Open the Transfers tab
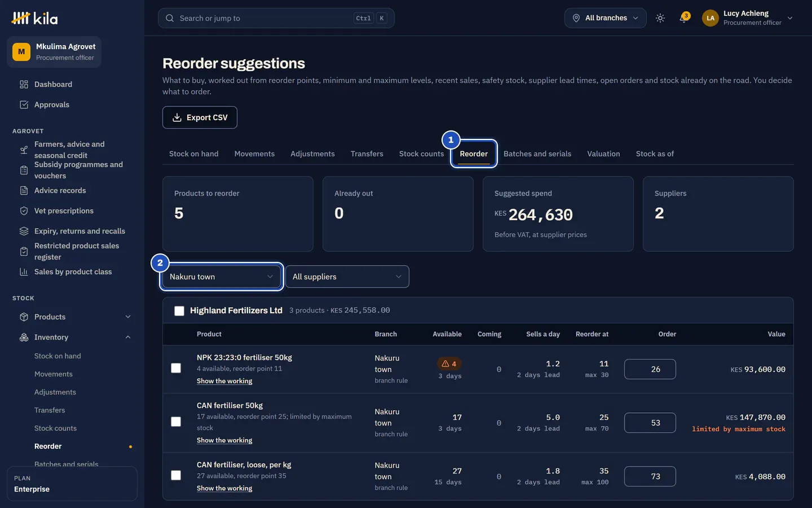 pos(367,154)
